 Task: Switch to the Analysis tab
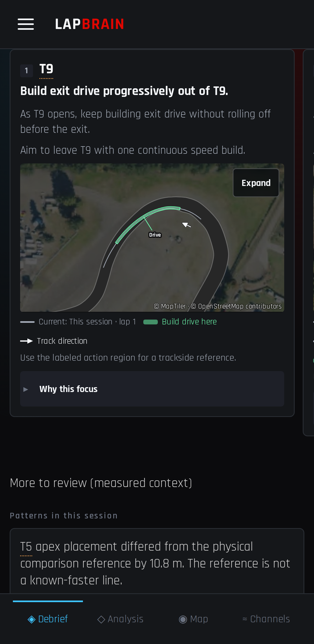[x=120, y=619]
